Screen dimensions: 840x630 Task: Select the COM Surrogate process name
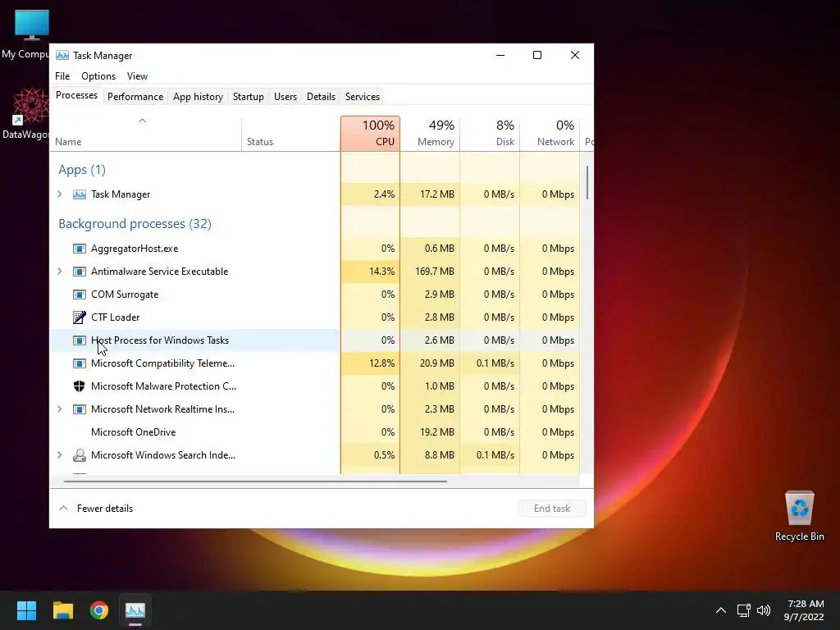125,294
